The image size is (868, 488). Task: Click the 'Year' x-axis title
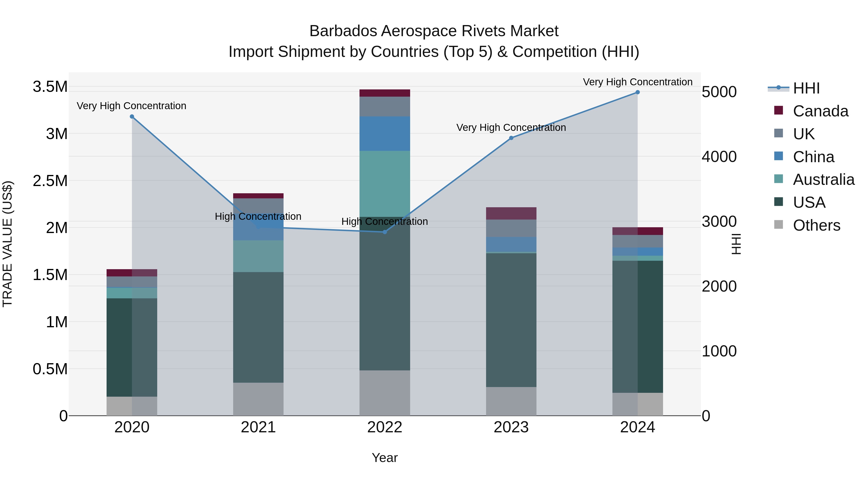coord(385,458)
